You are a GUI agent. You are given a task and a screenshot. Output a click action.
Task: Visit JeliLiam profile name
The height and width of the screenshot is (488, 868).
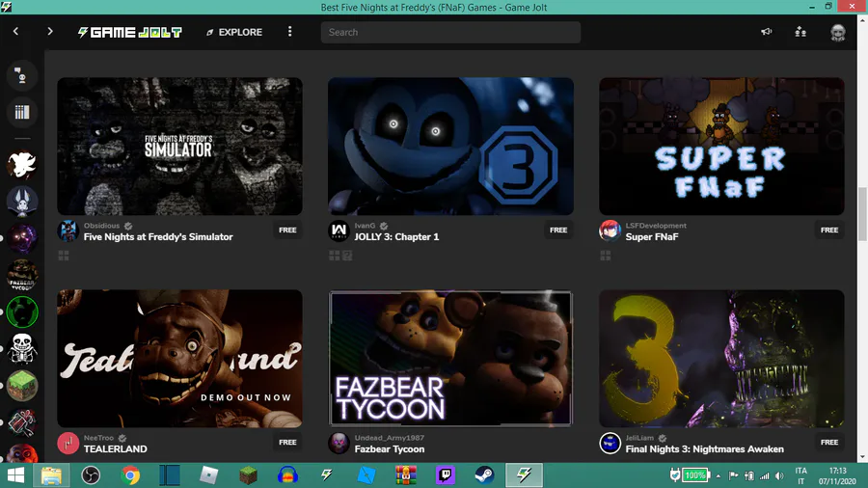[x=639, y=438]
